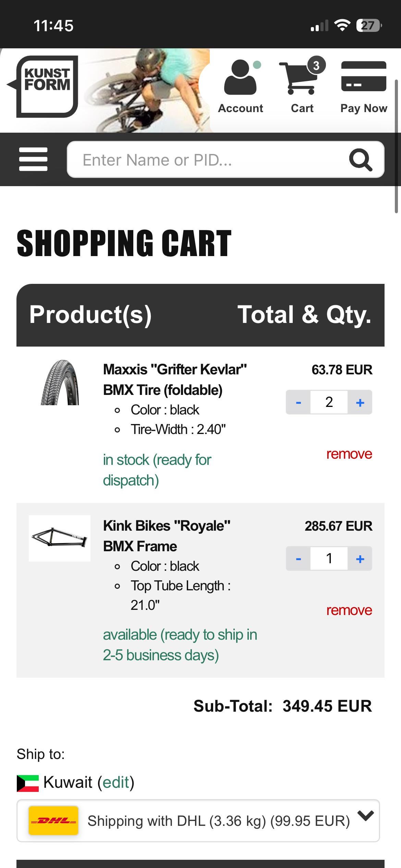Screen dimensions: 401x868
Task: Open the hamburger navigation menu
Action: (x=33, y=159)
